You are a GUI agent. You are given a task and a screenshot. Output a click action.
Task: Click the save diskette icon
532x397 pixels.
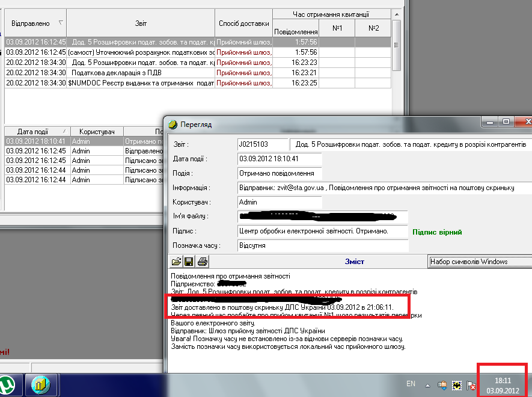(189, 262)
